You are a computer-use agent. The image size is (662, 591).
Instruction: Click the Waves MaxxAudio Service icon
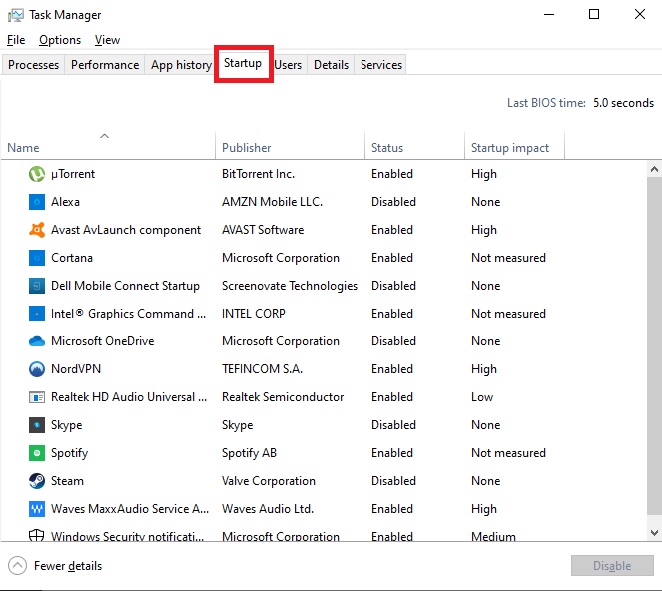[x=37, y=509]
